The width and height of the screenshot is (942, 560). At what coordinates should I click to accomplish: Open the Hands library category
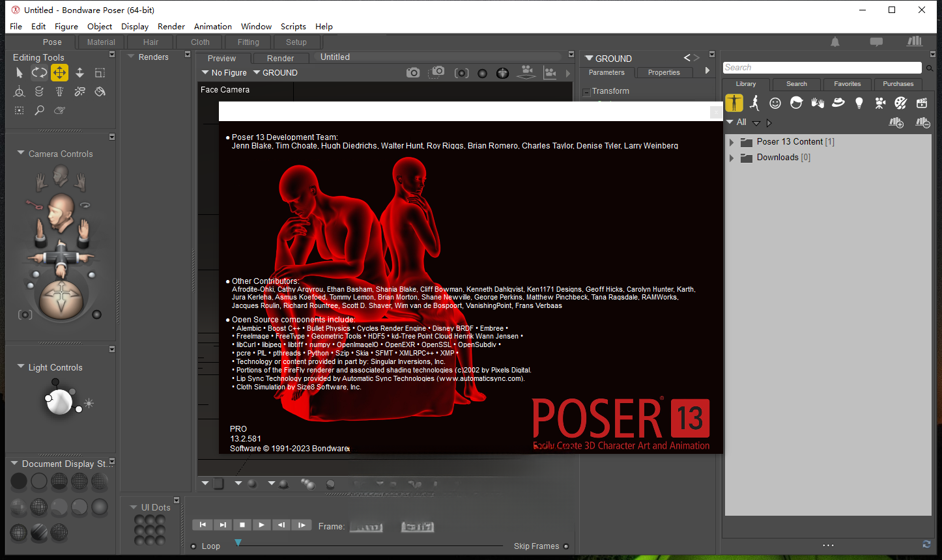pyautogui.click(x=818, y=103)
